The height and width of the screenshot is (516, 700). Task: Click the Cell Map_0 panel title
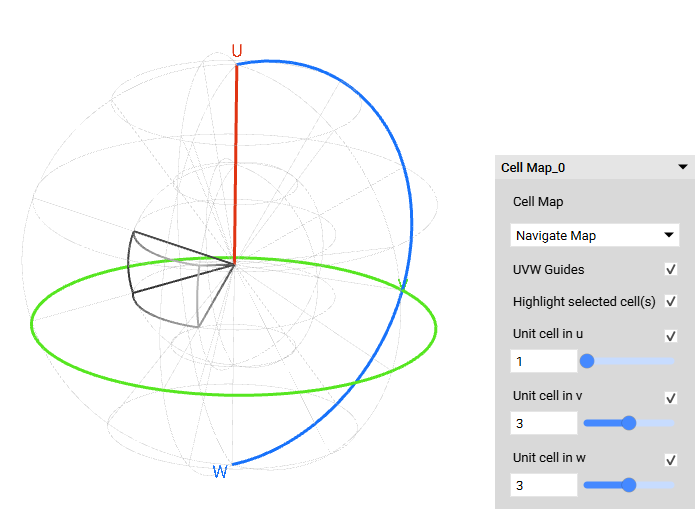[533, 167]
